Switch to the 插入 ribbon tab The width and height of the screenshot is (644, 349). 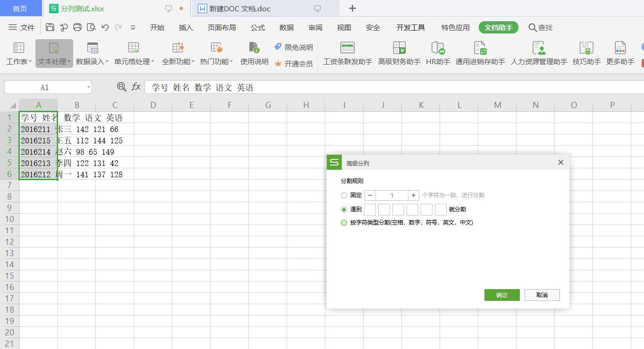[186, 27]
